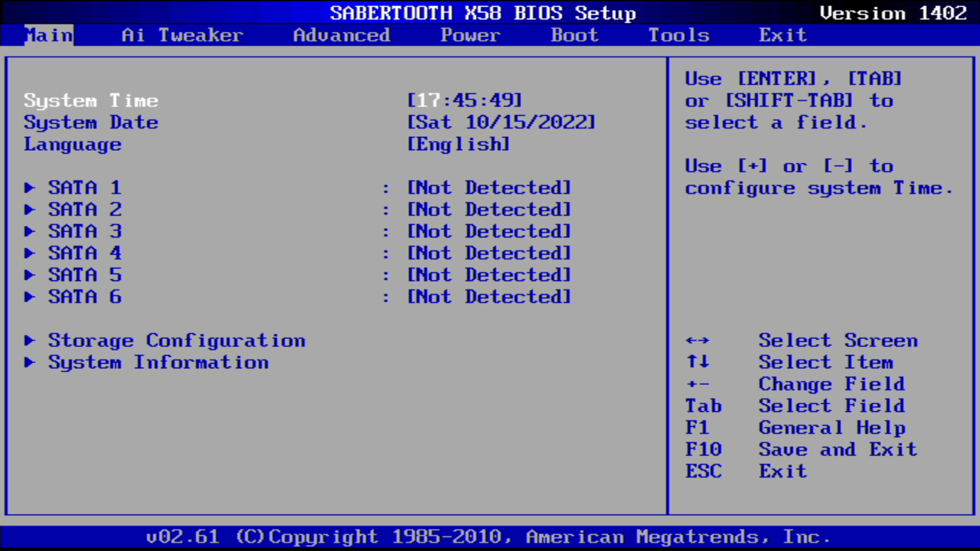
Task: Open the SATA 1 entry label
Action: point(85,187)
